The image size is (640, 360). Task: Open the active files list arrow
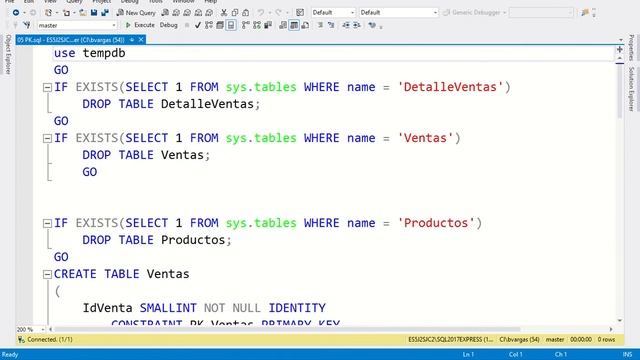tap(620, 40)
